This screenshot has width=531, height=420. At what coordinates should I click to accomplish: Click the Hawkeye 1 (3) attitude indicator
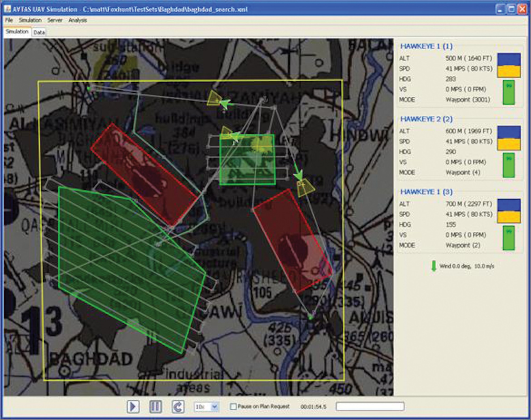(509, 211)
